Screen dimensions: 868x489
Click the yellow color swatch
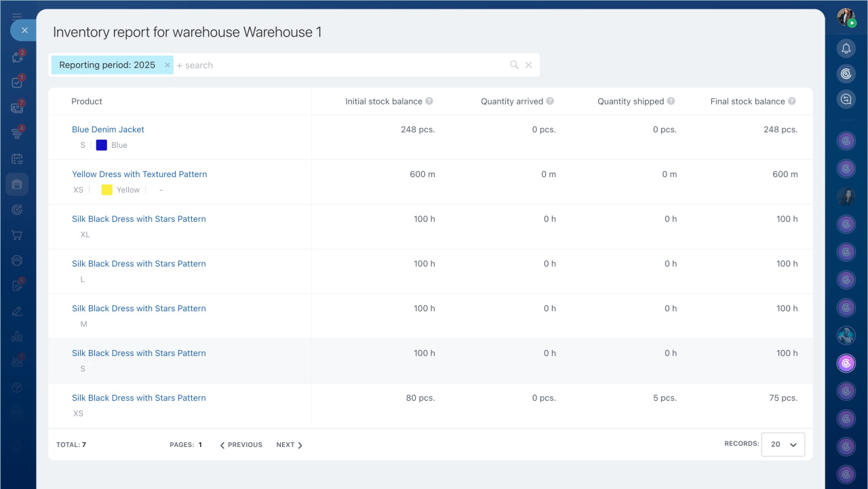click(x=106, y=190)
